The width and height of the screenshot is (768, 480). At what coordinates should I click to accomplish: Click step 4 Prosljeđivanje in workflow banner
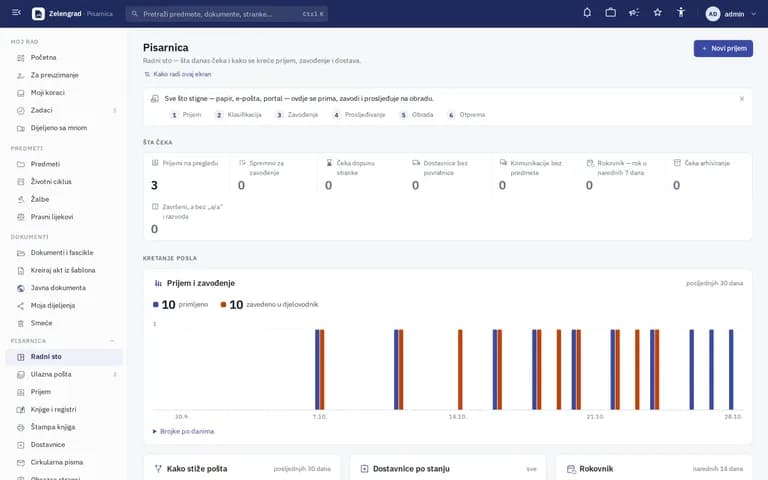[359, 115]
